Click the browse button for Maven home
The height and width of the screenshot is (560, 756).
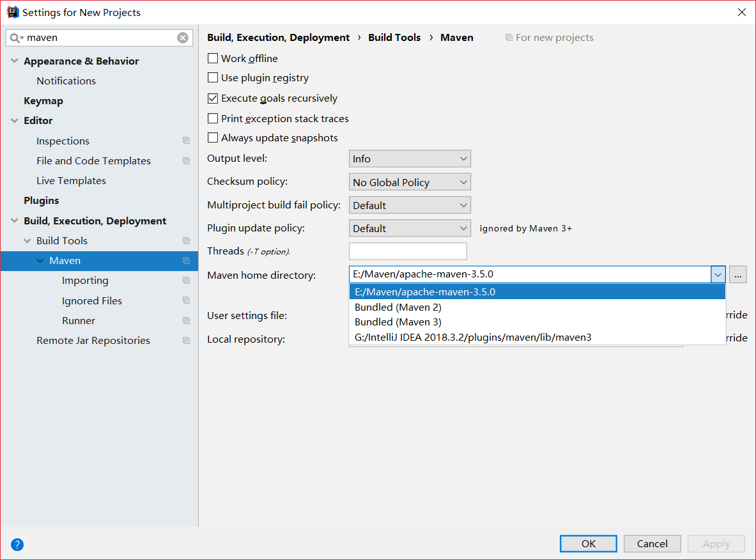[x=738, y=275]
